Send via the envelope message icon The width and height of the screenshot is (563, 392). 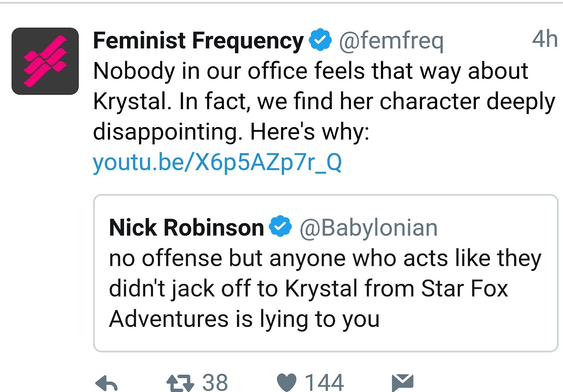tap(402, 383)
